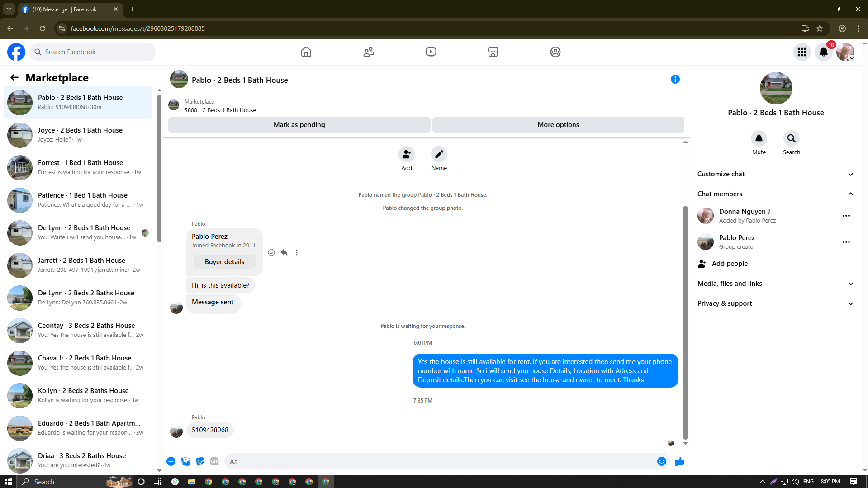
Task: Expand Customize chat section
Action: click(776, 174)
